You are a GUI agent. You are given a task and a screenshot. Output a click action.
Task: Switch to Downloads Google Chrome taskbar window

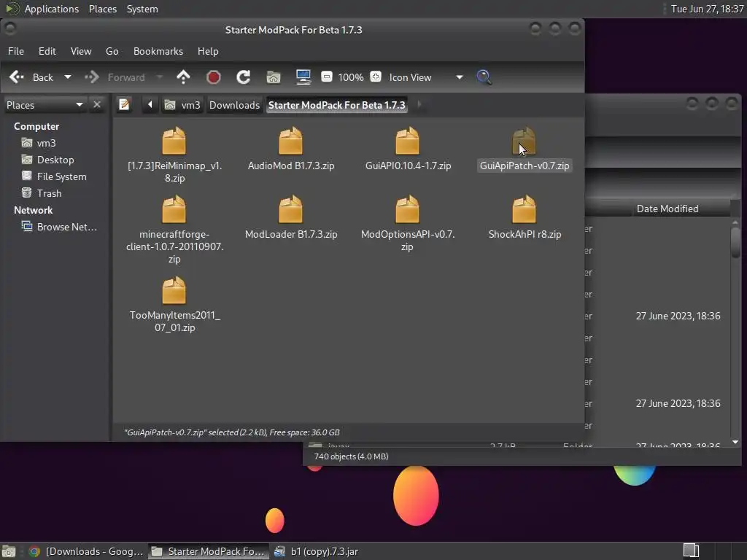(86, 551)
